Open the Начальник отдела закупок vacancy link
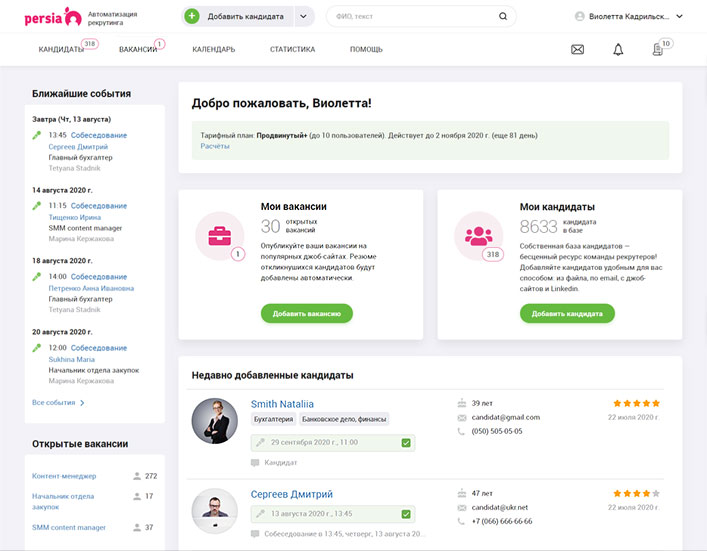The width and height of the screenshot is (707, 551). (63, 501)
